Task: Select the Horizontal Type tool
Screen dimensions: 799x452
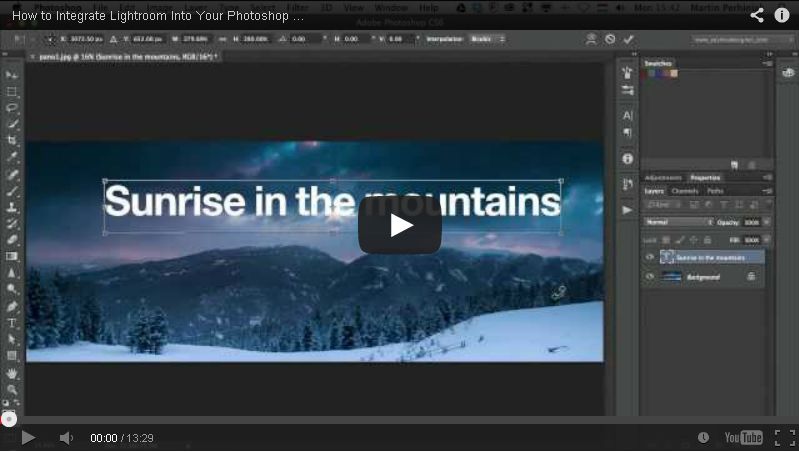Action: pos(11,323)
